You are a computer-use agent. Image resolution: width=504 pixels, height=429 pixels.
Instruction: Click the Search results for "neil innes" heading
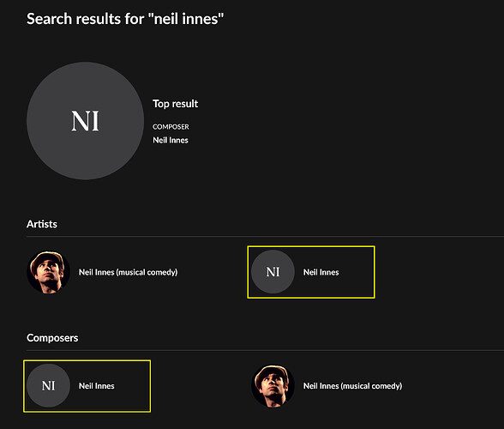click(125, 19)
